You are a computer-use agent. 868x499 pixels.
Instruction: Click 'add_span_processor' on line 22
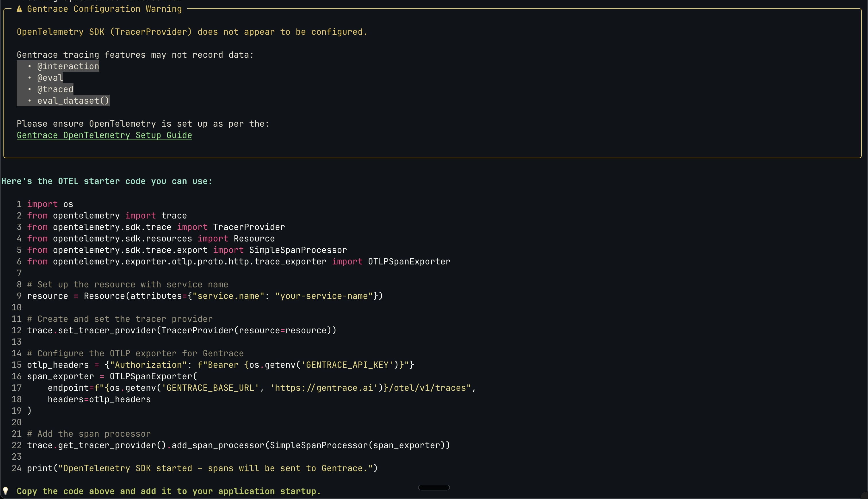218,445
